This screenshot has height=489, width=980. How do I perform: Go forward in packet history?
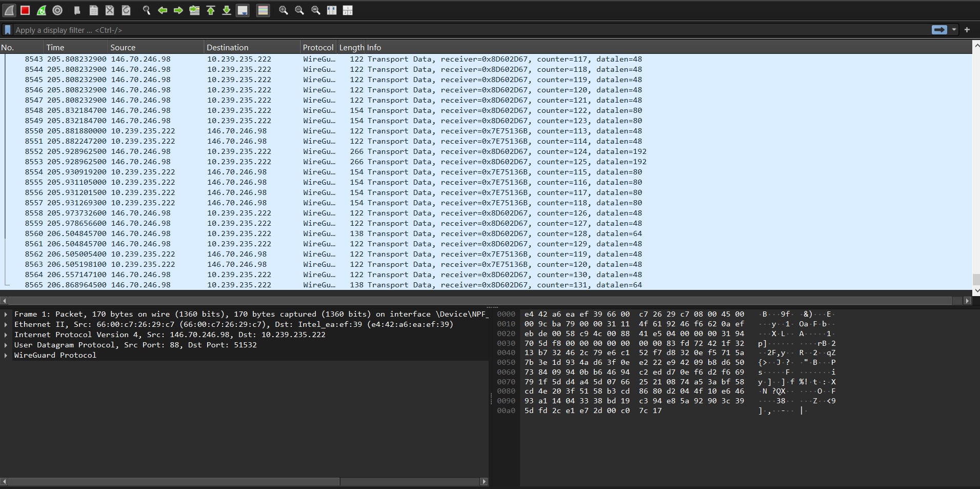[178, 10]
